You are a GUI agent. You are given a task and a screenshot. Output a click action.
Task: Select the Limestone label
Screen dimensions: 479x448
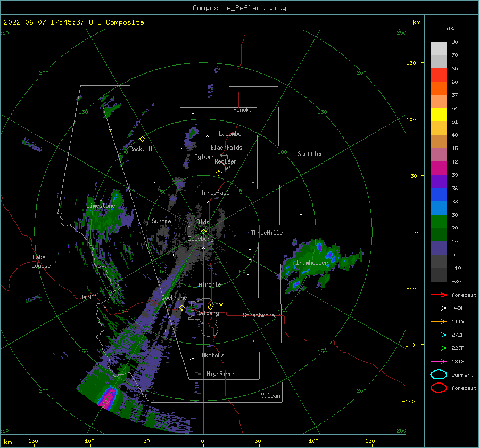(101, 206)
